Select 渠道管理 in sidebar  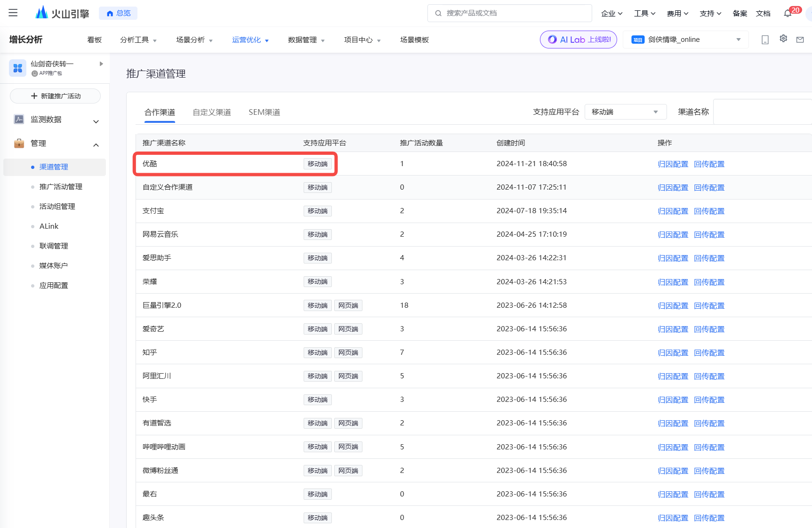(x=54, y=167)
